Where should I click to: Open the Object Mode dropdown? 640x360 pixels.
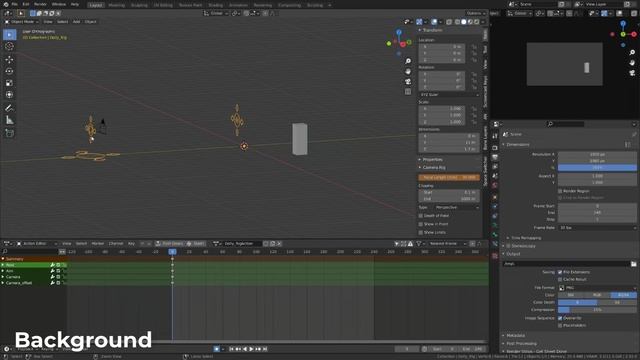[x=22, y=22]
